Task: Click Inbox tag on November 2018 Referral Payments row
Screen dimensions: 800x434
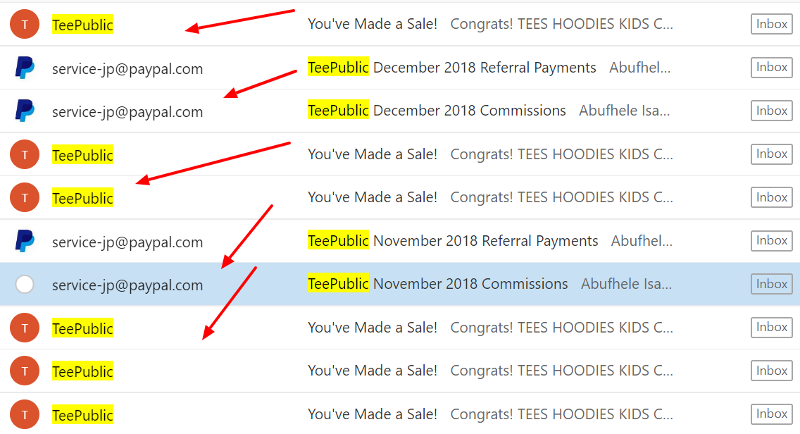Action: [771, 241]
